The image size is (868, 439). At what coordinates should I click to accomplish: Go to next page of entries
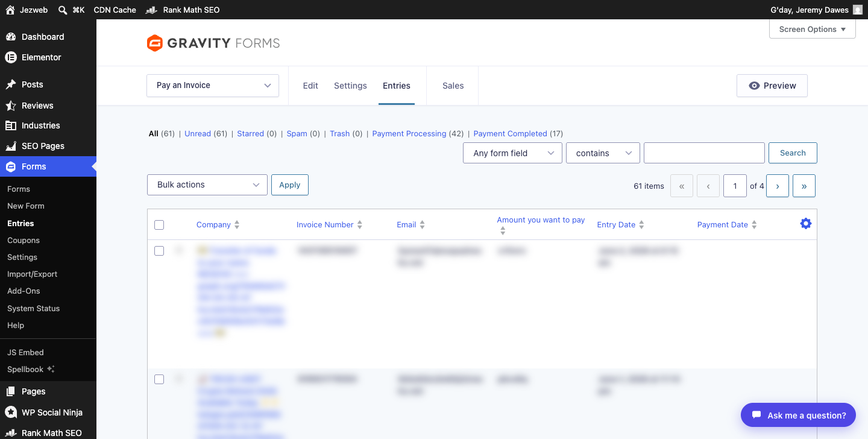[778, 186]
